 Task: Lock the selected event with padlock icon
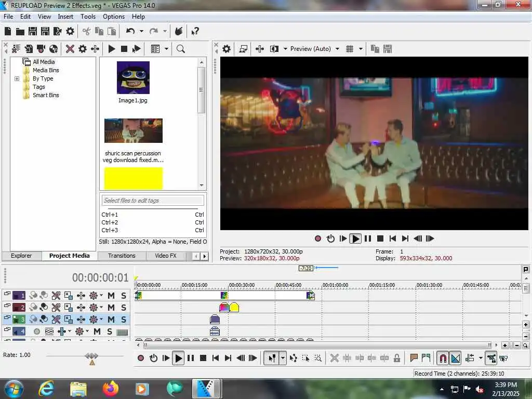(397, 358)
